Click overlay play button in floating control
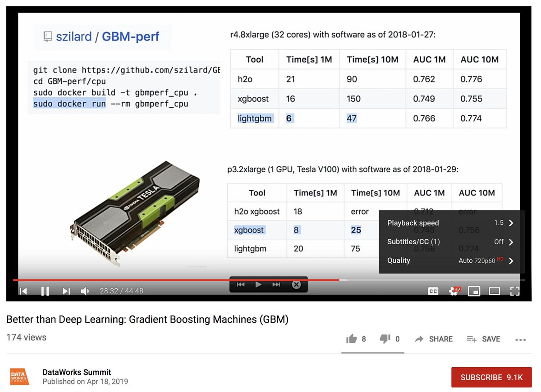 [x=259, y=285]
